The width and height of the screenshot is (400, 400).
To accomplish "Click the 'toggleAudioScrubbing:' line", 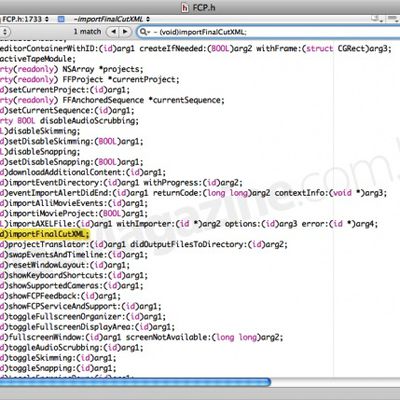I will coord(72,348).
